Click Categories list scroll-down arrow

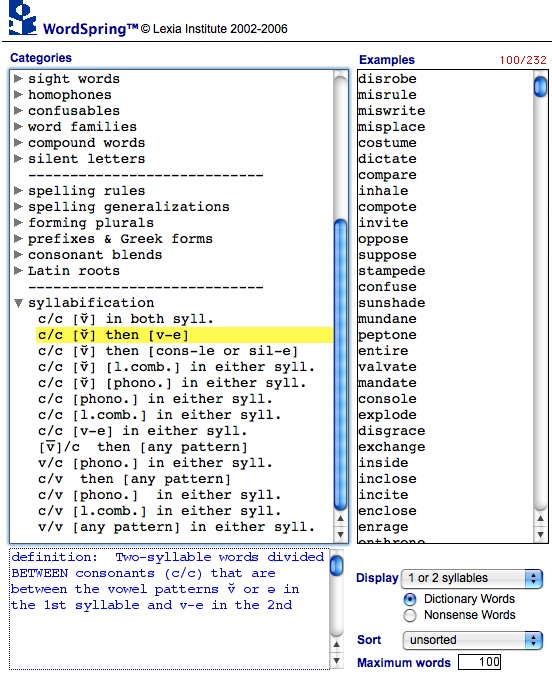(340, 534)
